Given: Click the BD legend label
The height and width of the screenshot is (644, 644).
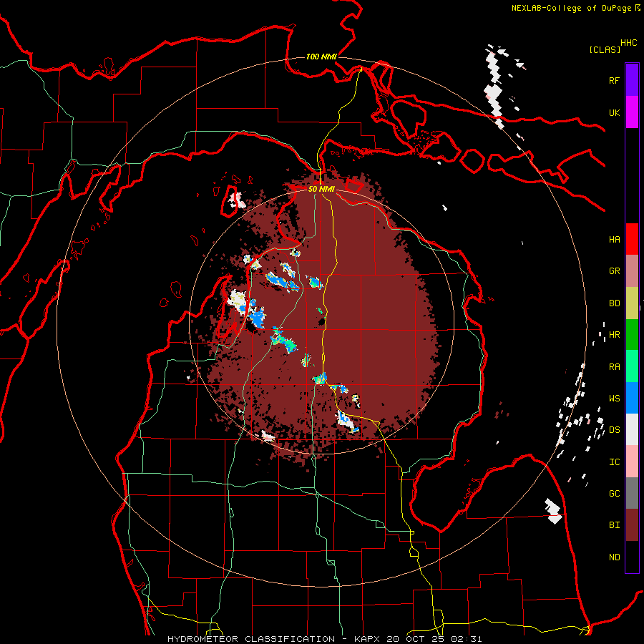Looking at the screenshot, I should pyautogui.click(x=614, y=303).
